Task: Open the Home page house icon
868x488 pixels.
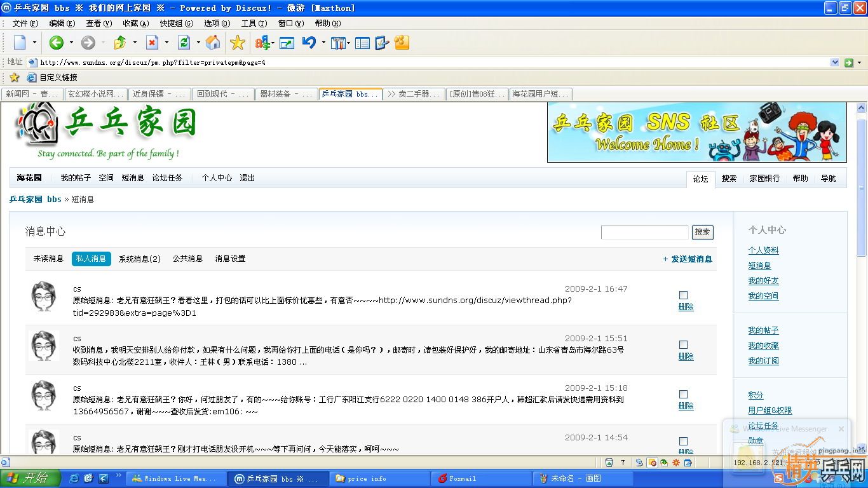Action: pos(214,43)
